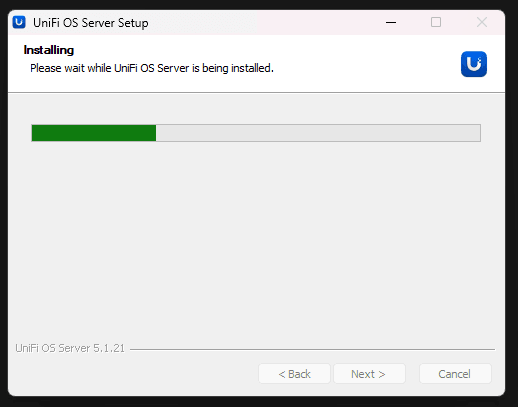Click the disabled maximize window button
Viewport: 518px width, 407px height.
tap(436, 22)
